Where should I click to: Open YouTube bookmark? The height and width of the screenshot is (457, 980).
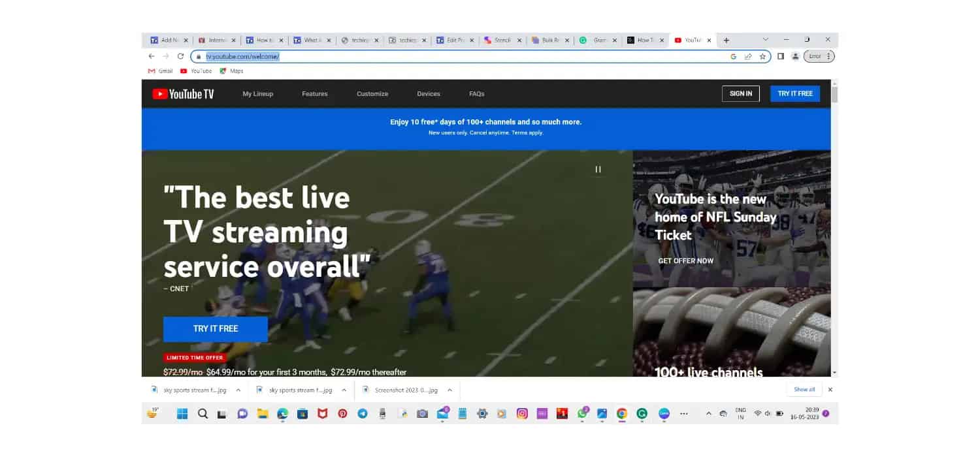point(196,71)
